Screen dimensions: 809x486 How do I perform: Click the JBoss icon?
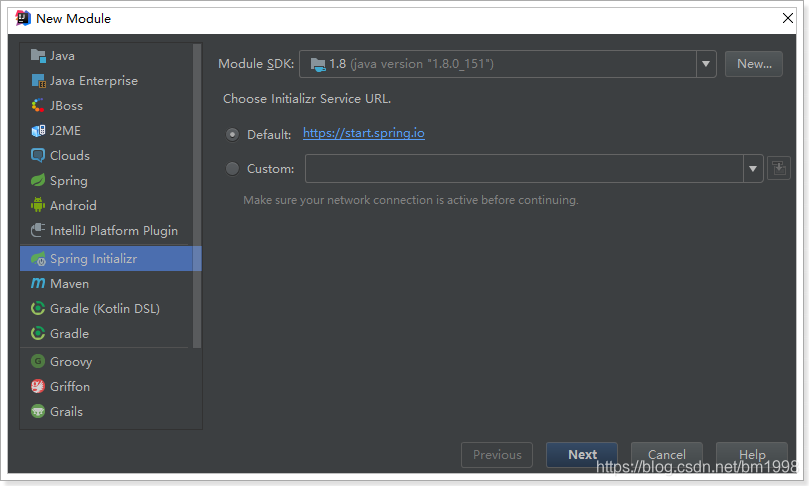pyautogui.click(x=38, y=105)
